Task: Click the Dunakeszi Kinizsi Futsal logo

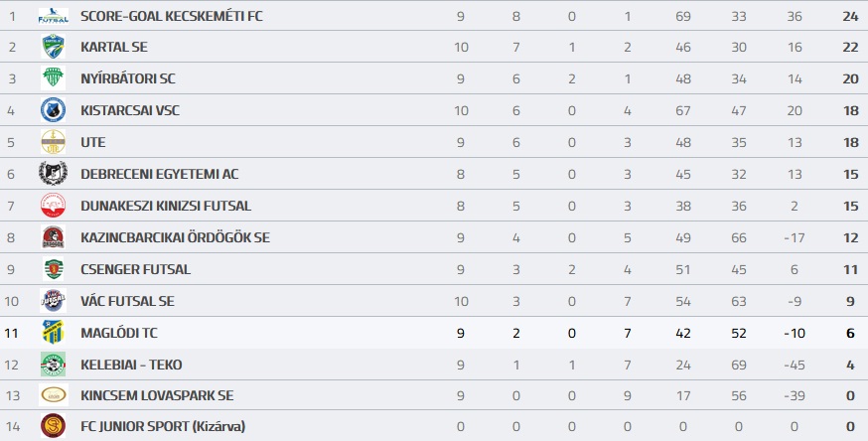Action: pyautogui.click(x=53, y=206)
